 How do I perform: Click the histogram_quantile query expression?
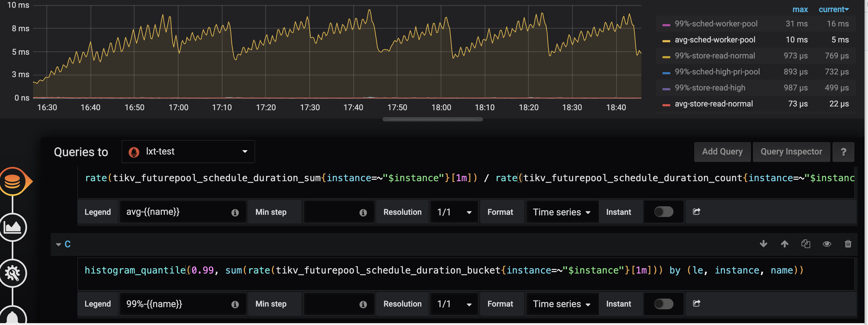(466, 274)
